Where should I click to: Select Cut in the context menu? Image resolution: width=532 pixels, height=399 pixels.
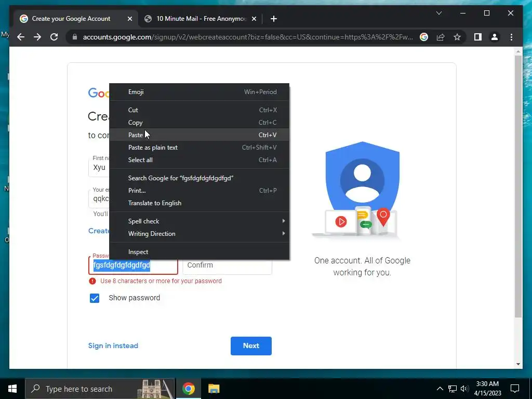tap(199, 110)
